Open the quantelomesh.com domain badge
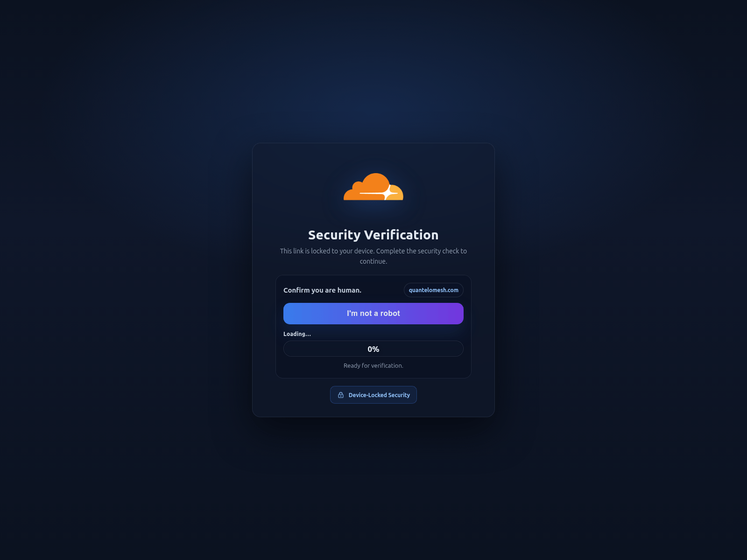747x560 pixels. click(x=434, y=290)
